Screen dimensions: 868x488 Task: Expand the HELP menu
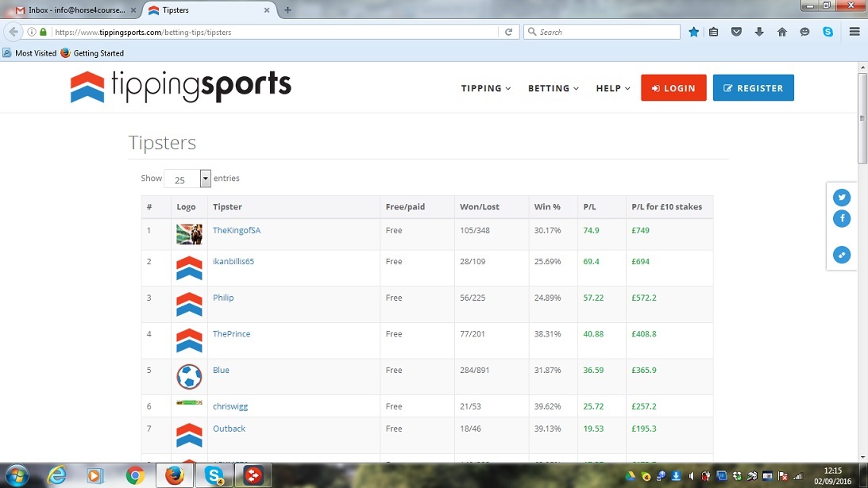tap(613, 88)
